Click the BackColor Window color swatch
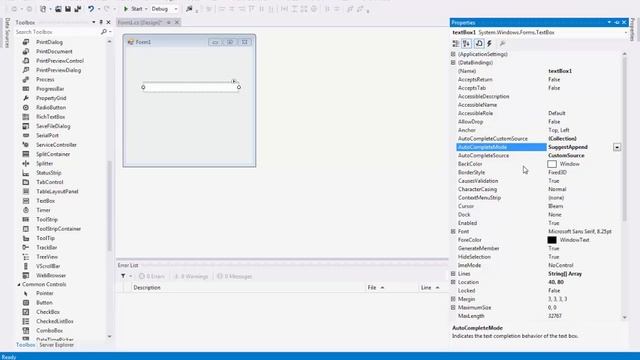Screen dimensions: 640x360 [x=552, y=164]
